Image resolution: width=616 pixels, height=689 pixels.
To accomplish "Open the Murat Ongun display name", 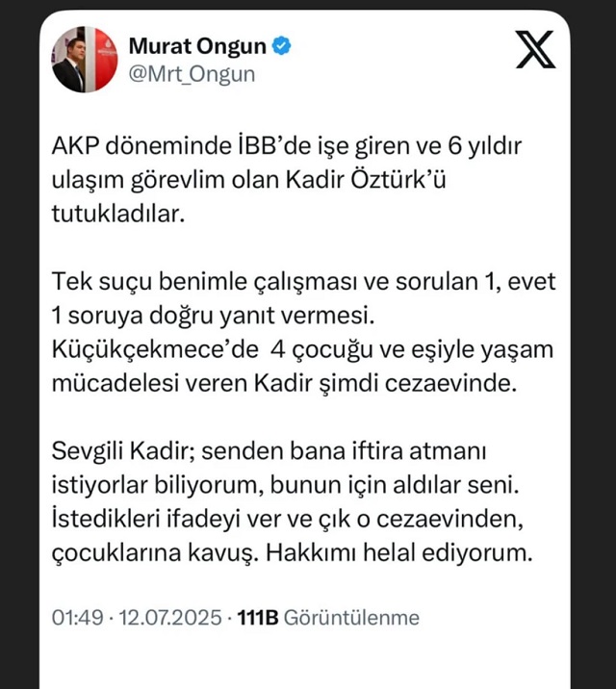I will point(198,45).
